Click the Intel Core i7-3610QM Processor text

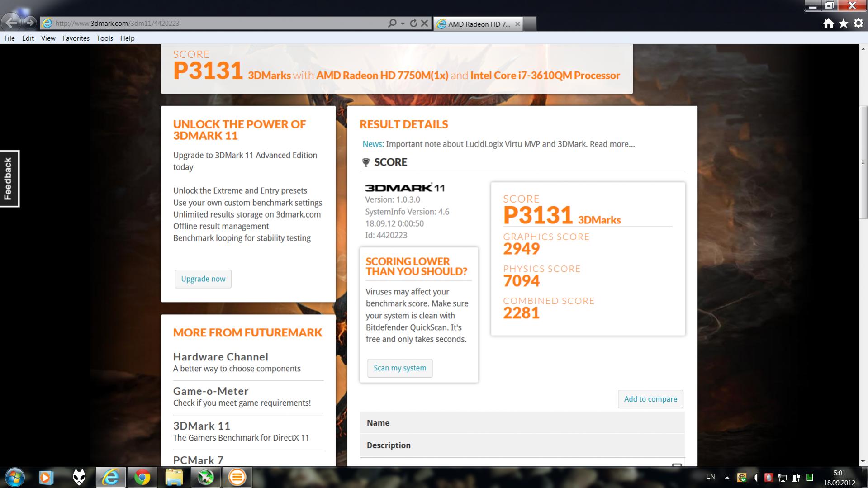tap(545, 76)
